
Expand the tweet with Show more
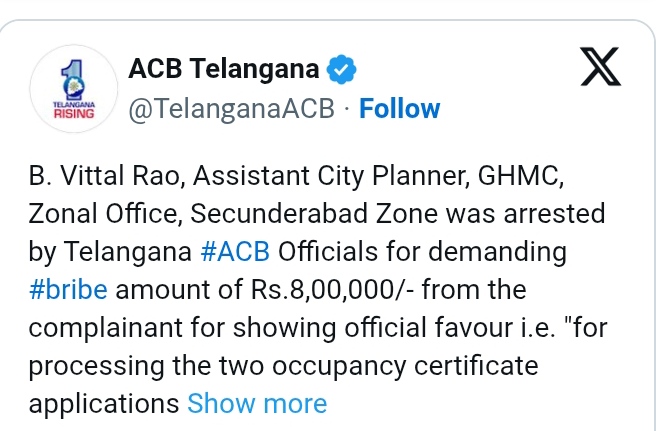click(x=257, y=403)
